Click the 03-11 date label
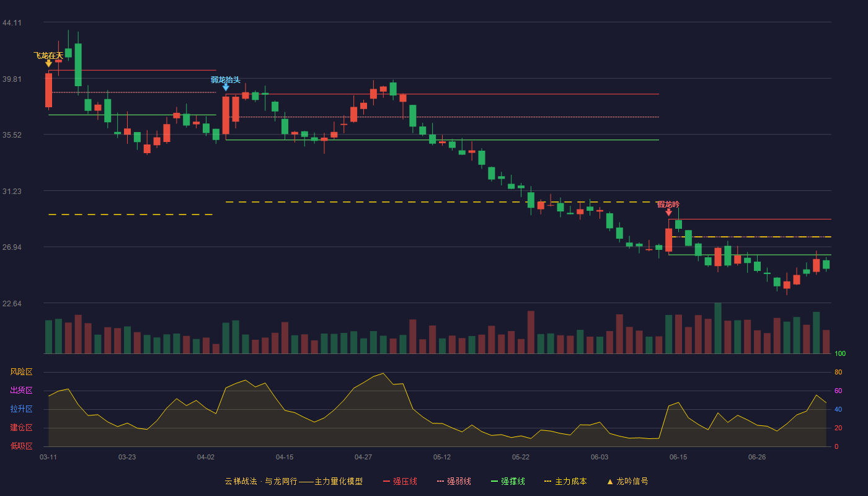Screen dimensions: 868x496 (x=48, y=457)
